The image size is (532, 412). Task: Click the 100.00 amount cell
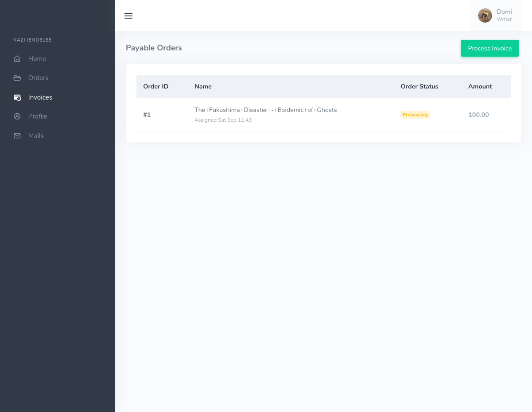478,115
